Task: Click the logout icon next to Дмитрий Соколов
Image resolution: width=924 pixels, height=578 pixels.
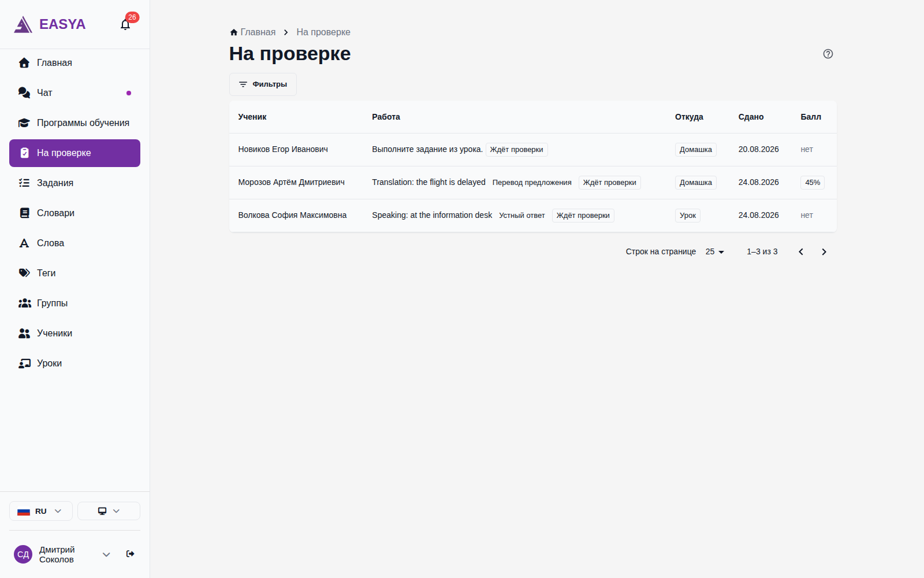Action: pos(131,554)
